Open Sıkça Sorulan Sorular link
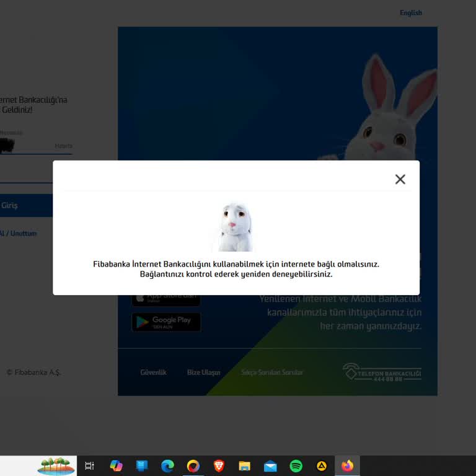476x476 pixels. (x=271, y=372)
